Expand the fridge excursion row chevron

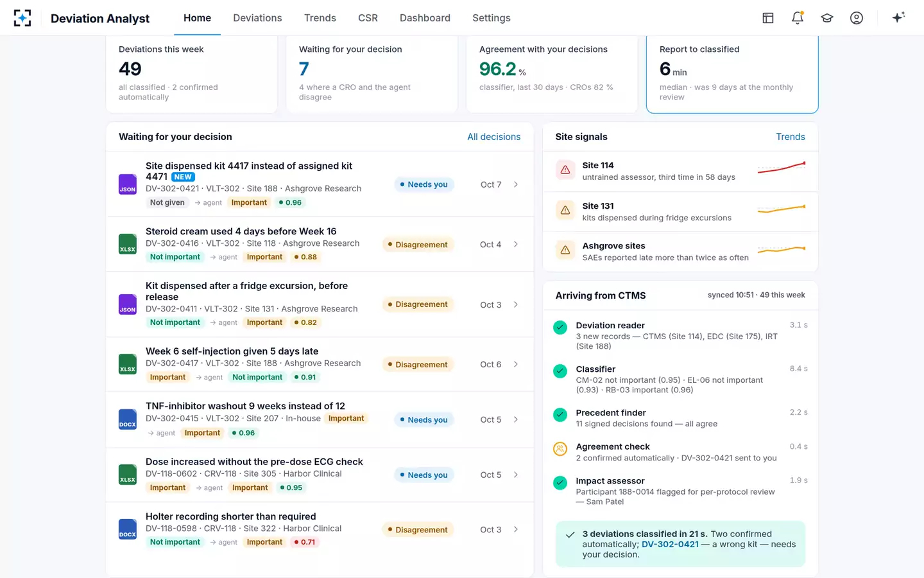point(516,304)
